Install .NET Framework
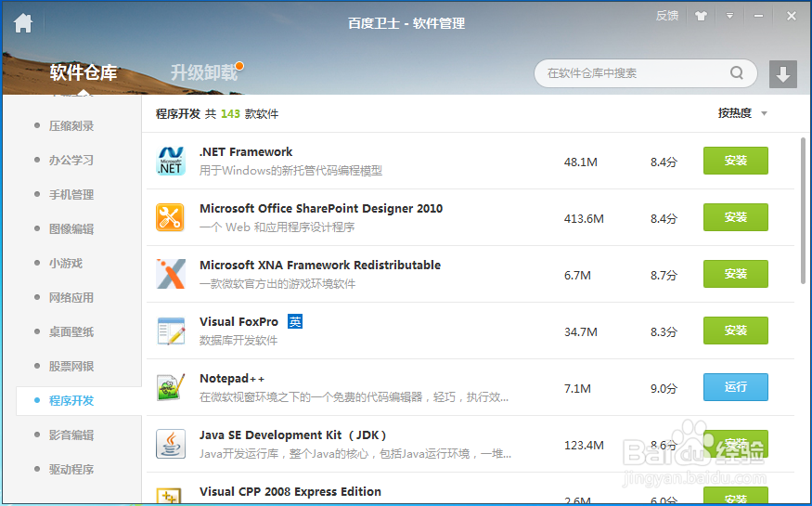 (x=735, y=161)
